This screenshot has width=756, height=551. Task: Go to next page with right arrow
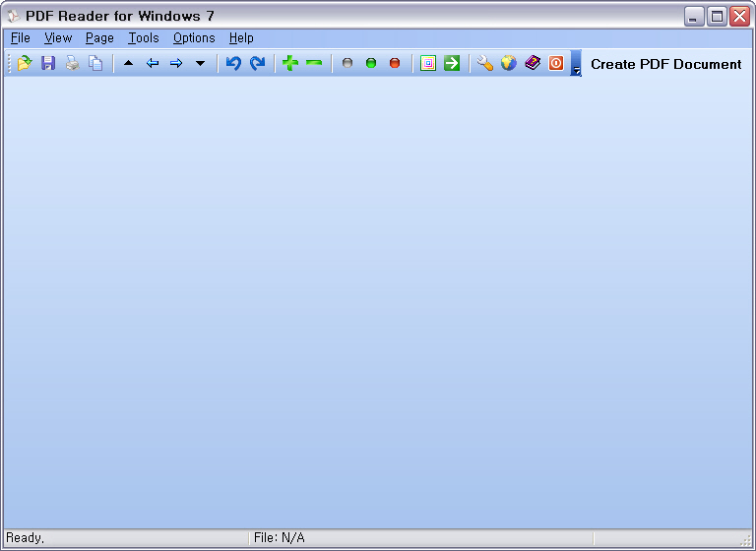coord(176,63)
